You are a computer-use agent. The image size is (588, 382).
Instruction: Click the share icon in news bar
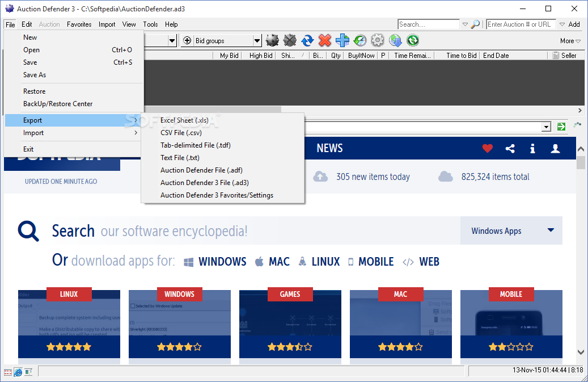[x=510, y=149]
